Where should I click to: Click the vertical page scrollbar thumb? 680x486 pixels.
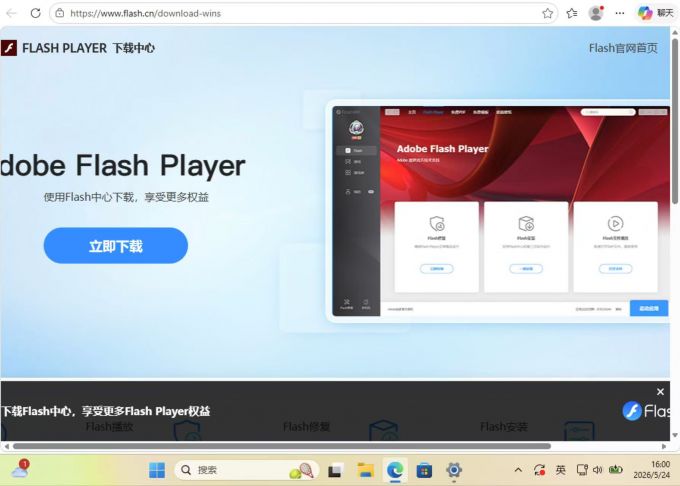(675, 121)
